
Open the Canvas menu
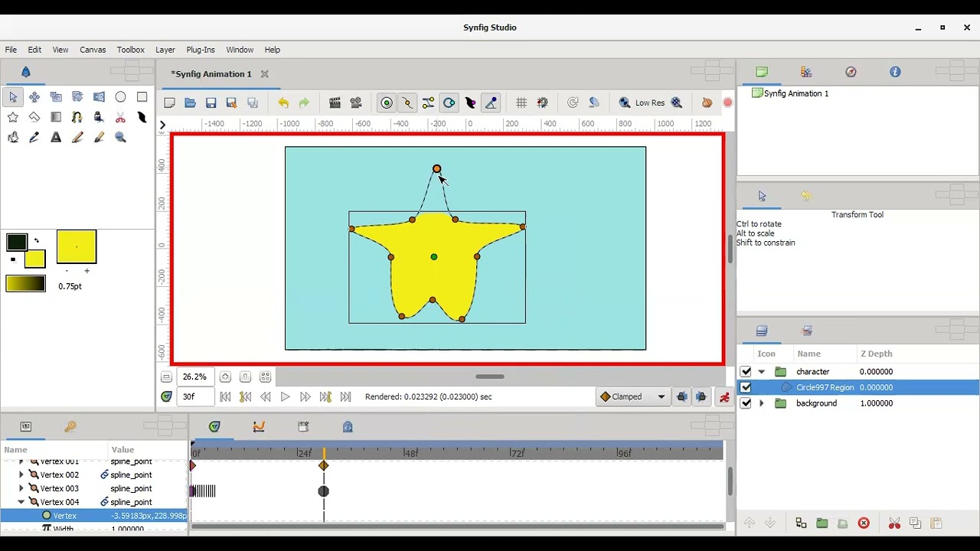tap(93, 50)
